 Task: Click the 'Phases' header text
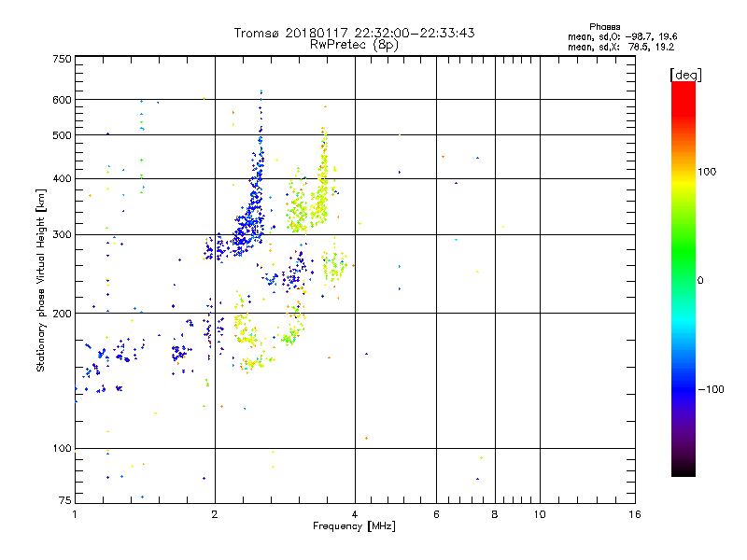(604, 27)
